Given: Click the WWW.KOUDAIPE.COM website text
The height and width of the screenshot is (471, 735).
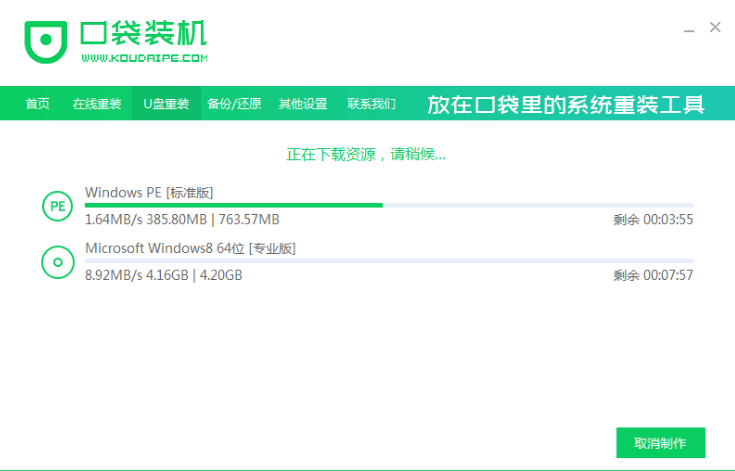Looking at the screenshot, I should (144, 58).
